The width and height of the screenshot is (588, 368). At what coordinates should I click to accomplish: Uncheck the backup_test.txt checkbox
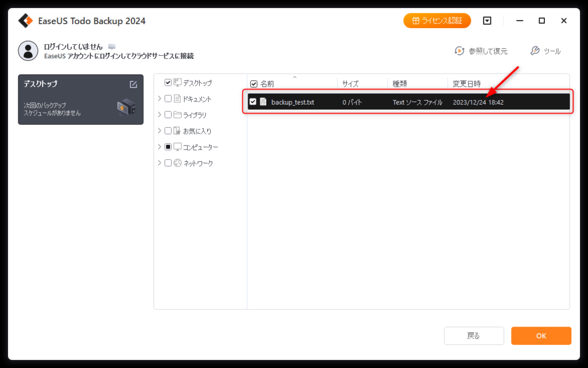click(253, 102)
